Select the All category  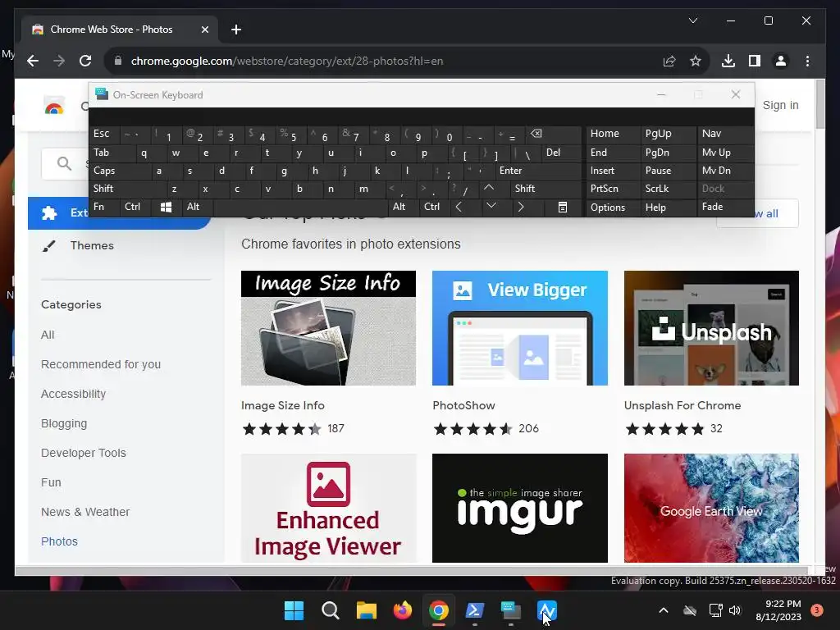pos(48,335)
